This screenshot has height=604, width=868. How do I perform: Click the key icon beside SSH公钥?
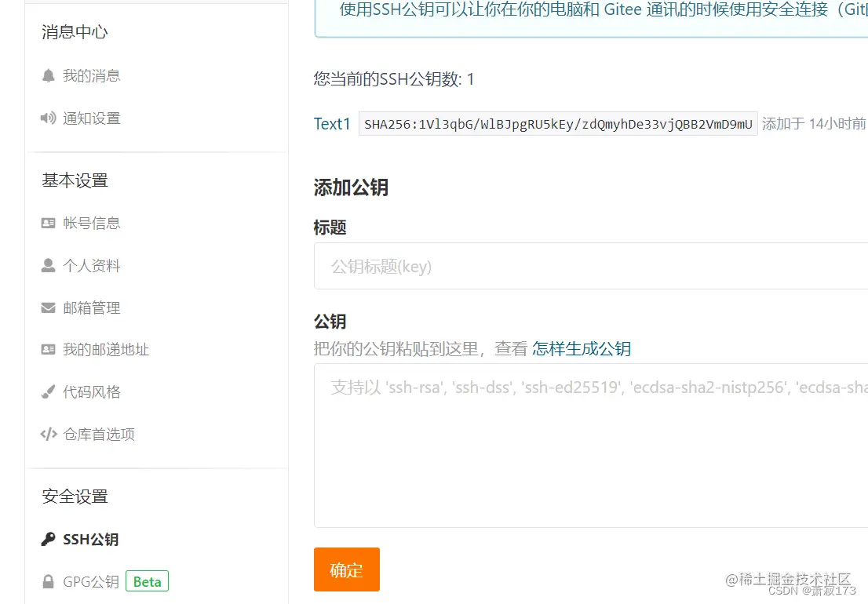(48, 540)
